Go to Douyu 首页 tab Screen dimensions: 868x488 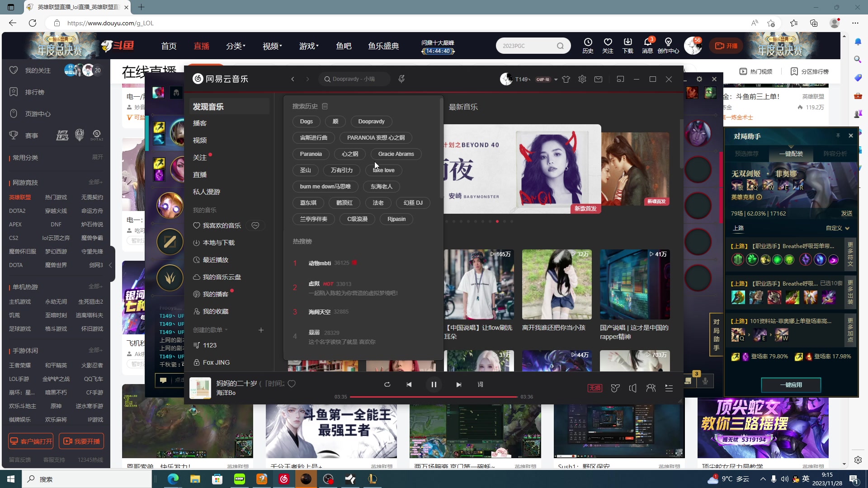pyautogui.click(x=169, y=46)
